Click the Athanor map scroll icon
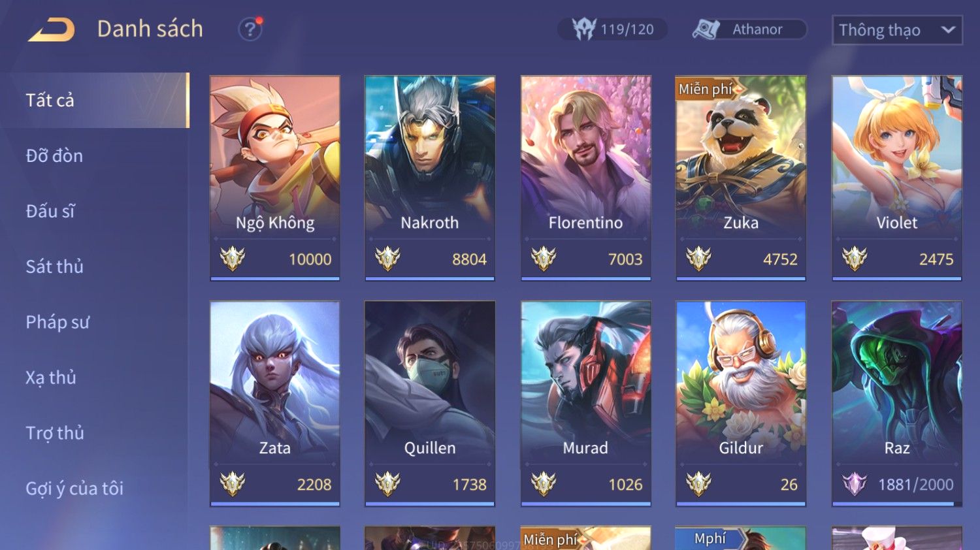 [706, 29]
